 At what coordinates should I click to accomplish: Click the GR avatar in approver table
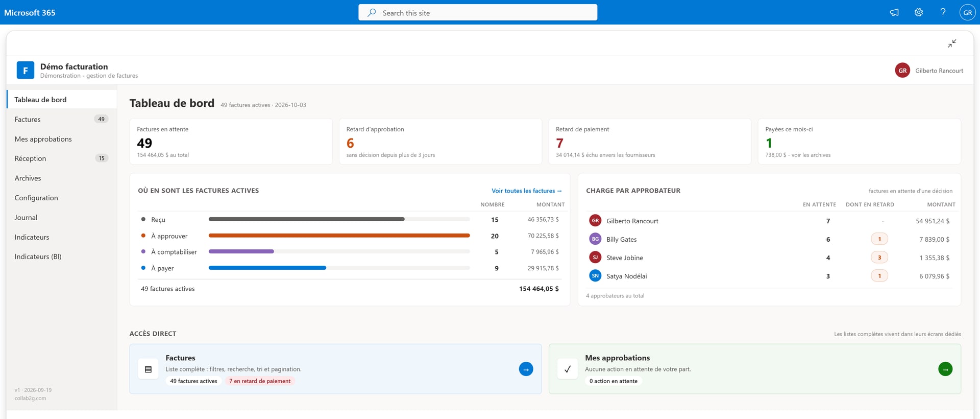pyautogui.click(x=595, y=221)
